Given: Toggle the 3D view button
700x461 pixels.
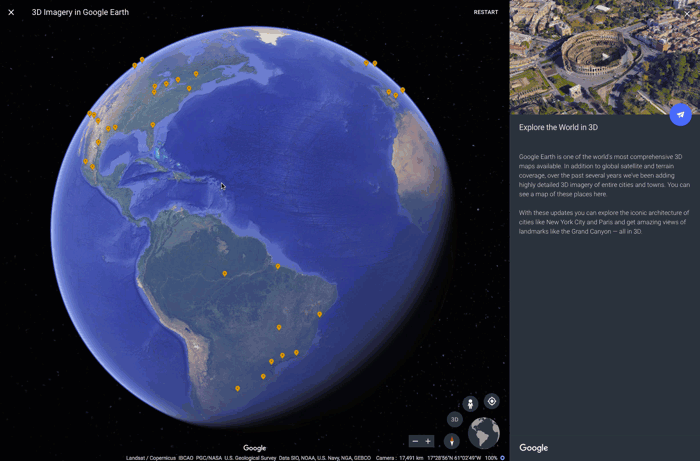Looking at the screenshot, I should click(x=454, y=419).
